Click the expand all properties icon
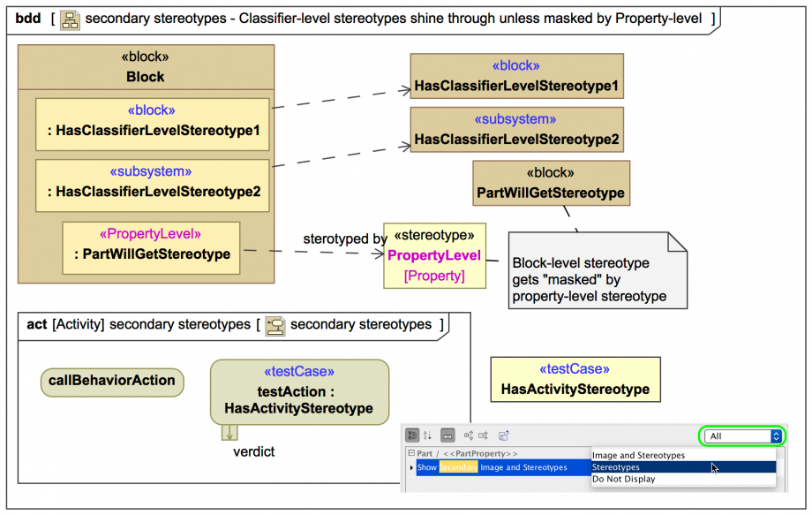 468,435
